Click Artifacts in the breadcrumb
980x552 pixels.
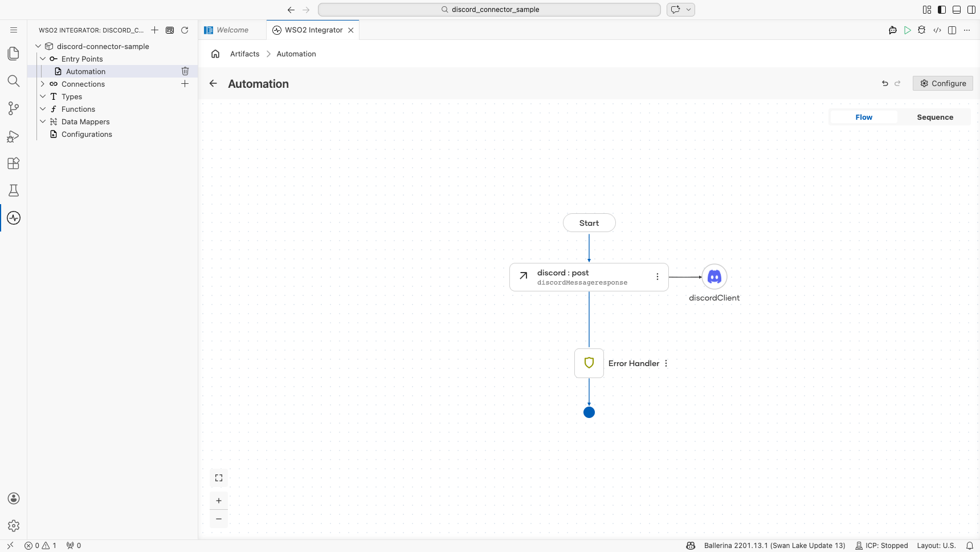[244, 54]
